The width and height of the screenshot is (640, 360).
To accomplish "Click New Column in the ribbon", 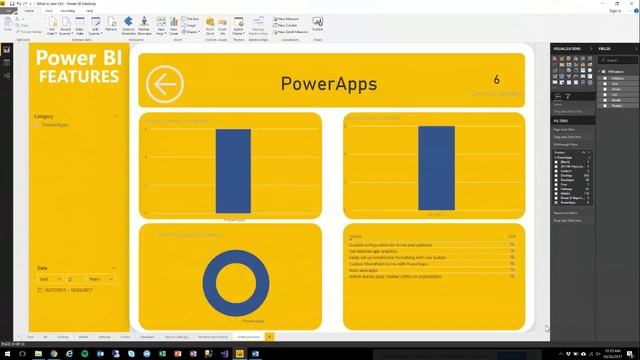I will (x=285, y=25).
